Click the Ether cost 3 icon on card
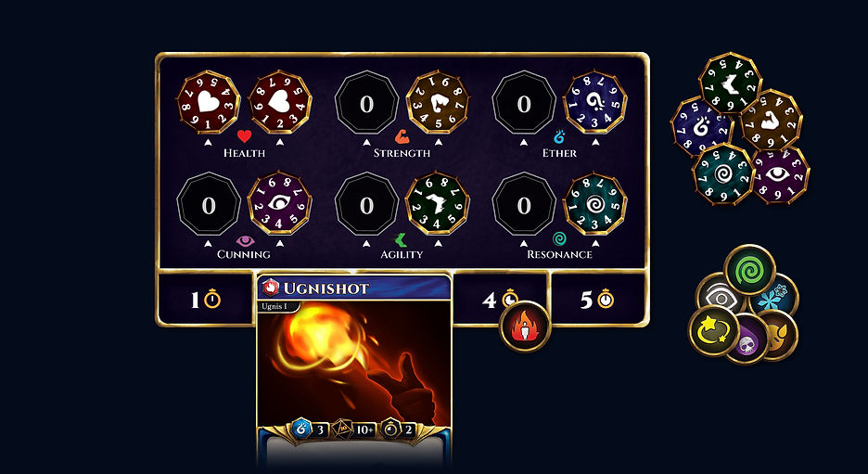The height and width of the screenshot is (474, 868). pos(301,429)
